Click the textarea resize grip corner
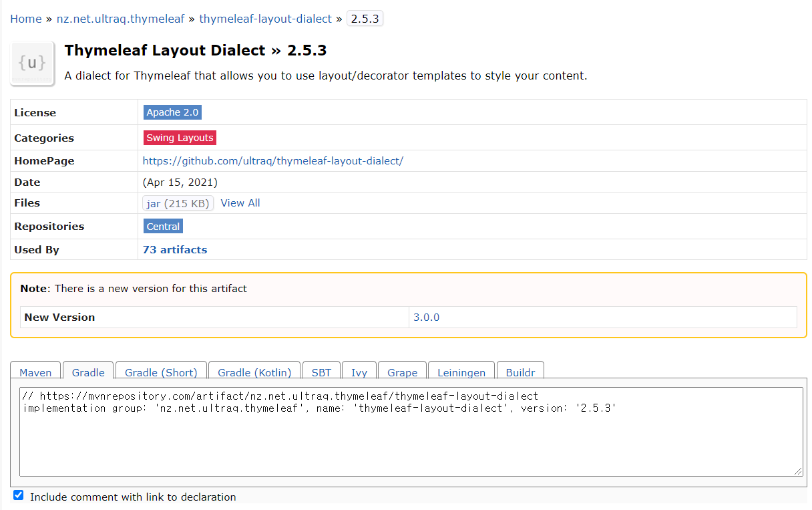Viewport: 812px width, 510px height. pyautogui.click(x=799, y=472)
